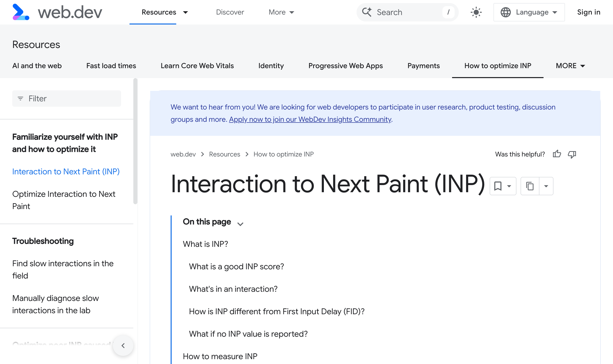Click the slash keyboard shortcut hint in search

click(x=449, y=12)
